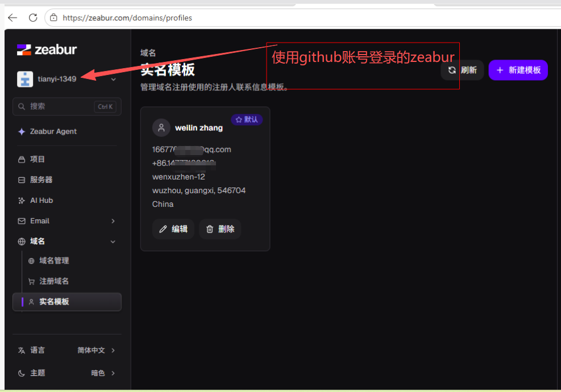Viewport: 561px width, 392px height.
Task: Click the trash icon in 删除
Action: tap(210, 229)
